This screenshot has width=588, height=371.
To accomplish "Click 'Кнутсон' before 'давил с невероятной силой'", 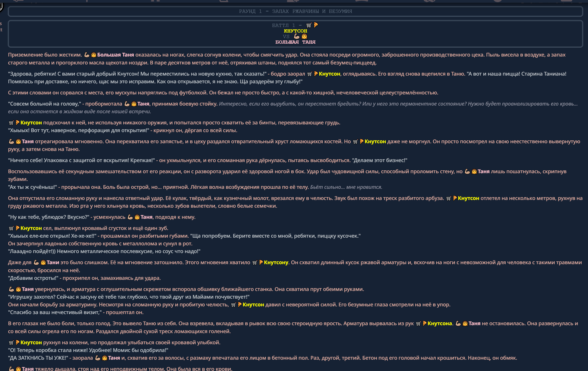I will [x=253, y=305].
